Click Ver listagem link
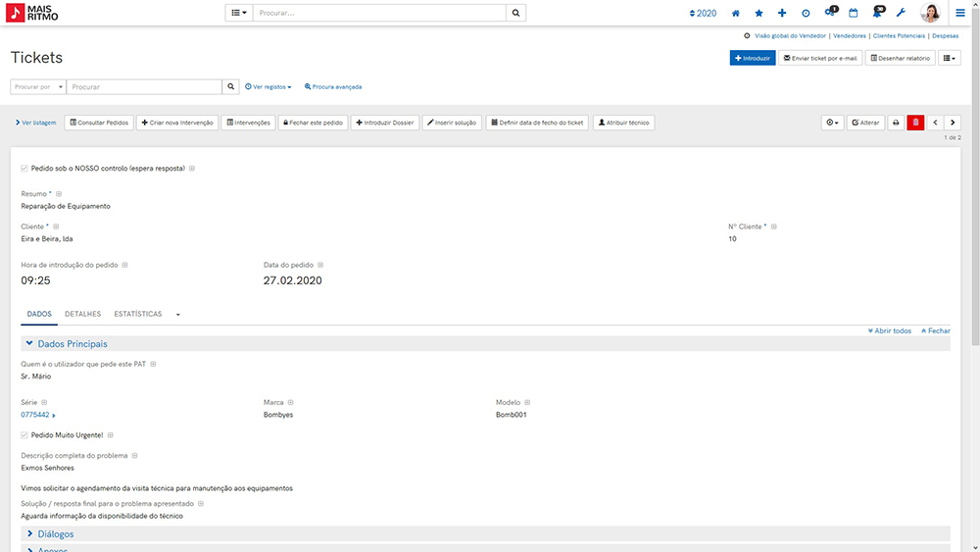This screenshot has width=980, height=552. tap(35, 123)
